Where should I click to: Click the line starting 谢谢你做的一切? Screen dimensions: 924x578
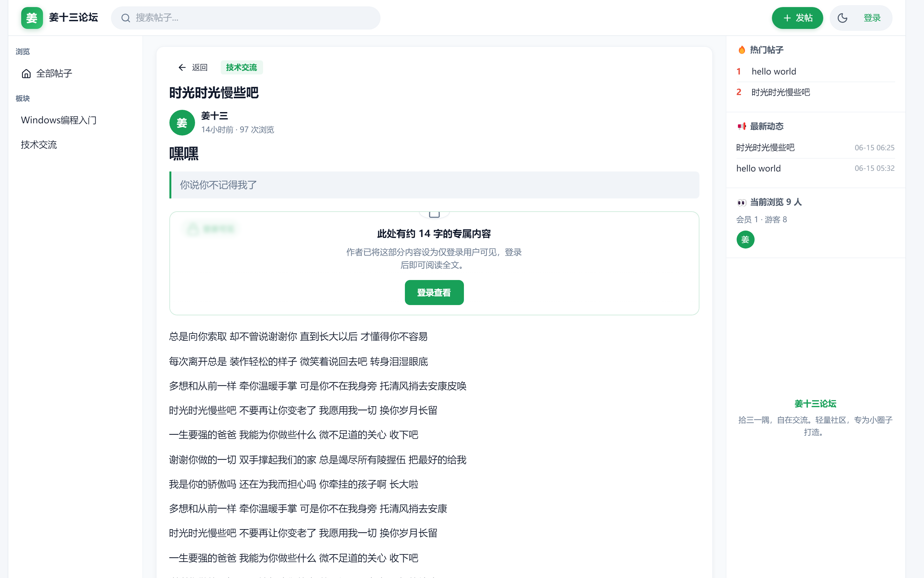click(x=318, y=460)
